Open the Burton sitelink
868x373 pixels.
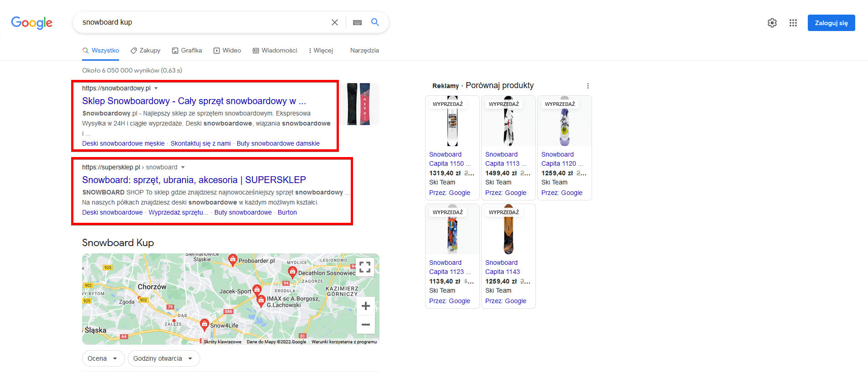[287, 212]
